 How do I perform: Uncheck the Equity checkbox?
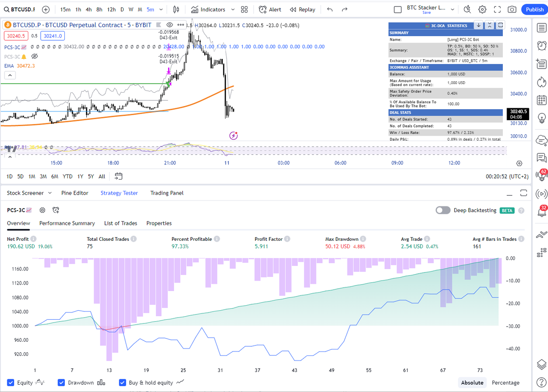[x=11, y=382]
